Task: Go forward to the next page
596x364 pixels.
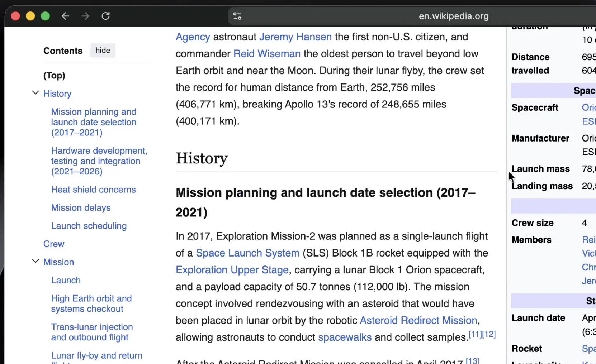Action: click(x=85, y=16)
